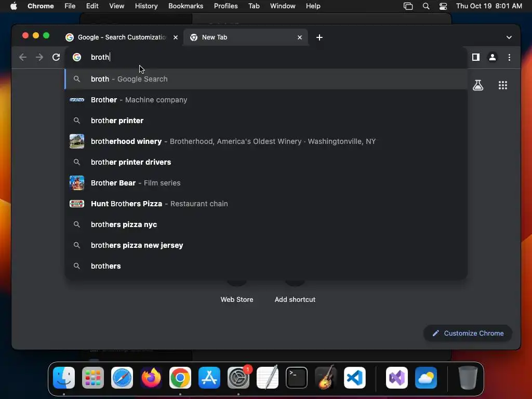Image resolution: width=532 pixels, height=399 pixels.
Task: Expand the tab search chevron
Action: coord(509,37)
